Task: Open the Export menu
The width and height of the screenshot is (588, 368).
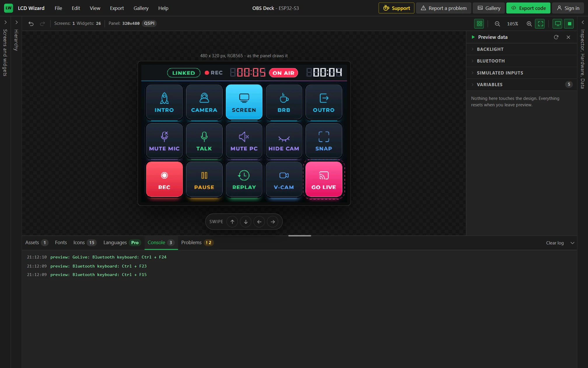Action: click(x=117, y=8)
